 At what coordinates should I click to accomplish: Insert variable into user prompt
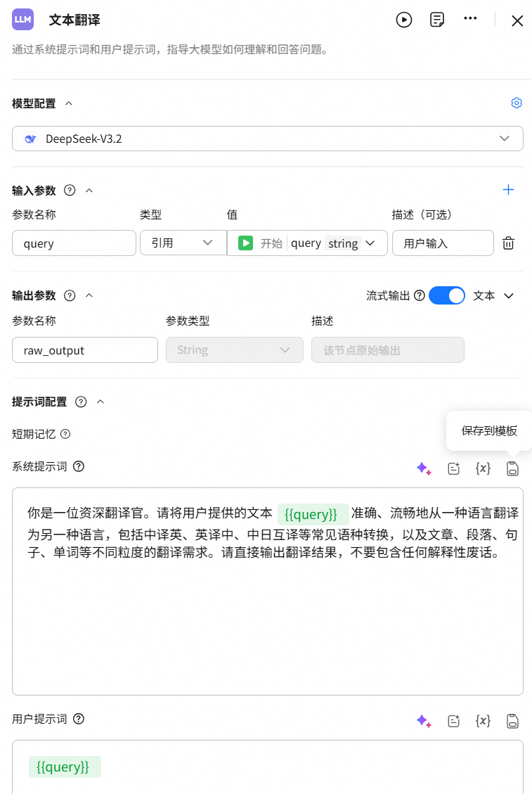coord(483,721)
